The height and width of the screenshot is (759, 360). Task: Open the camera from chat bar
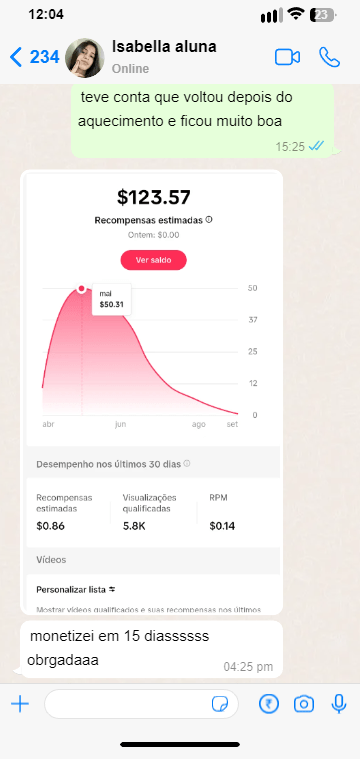click(x=304, y=704)
